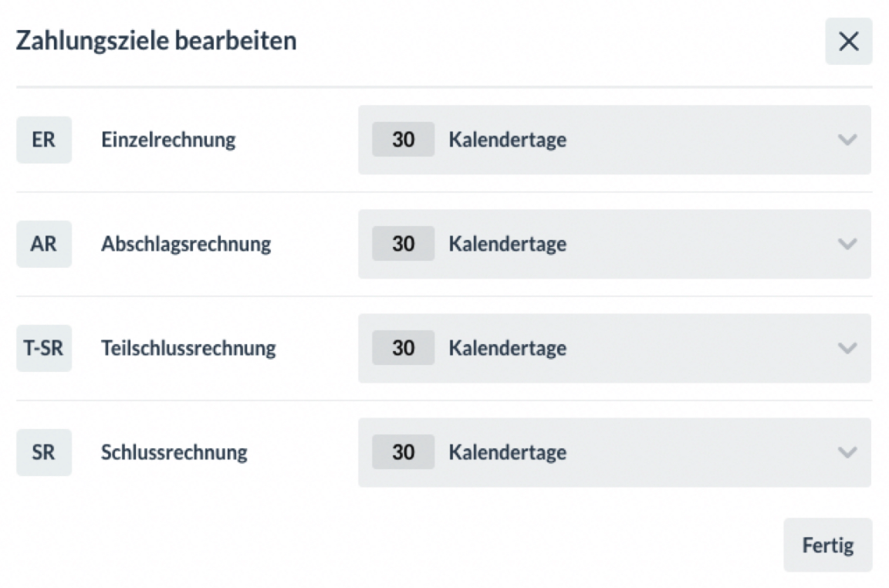The width and height of the screenshot is (889, 588).
Task: Click the AR badge icon
Action: pos(44,244)
